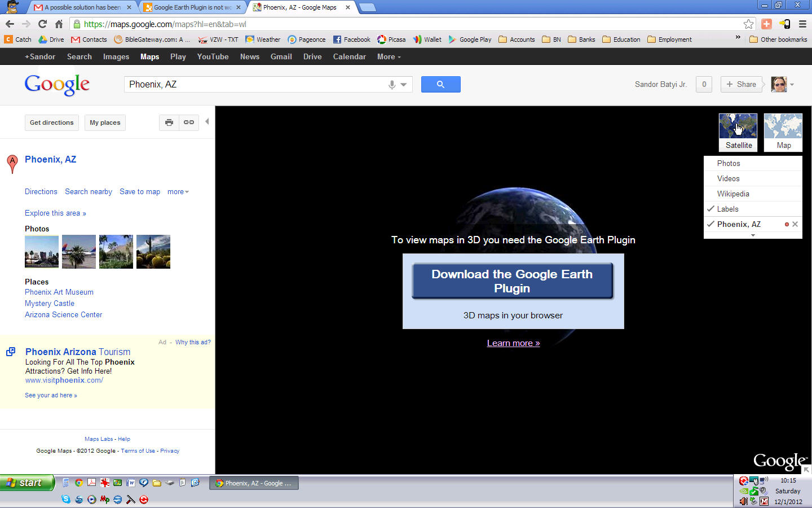
Task: Open the volume icon in the system tray
Action: [x=743, y=501]
